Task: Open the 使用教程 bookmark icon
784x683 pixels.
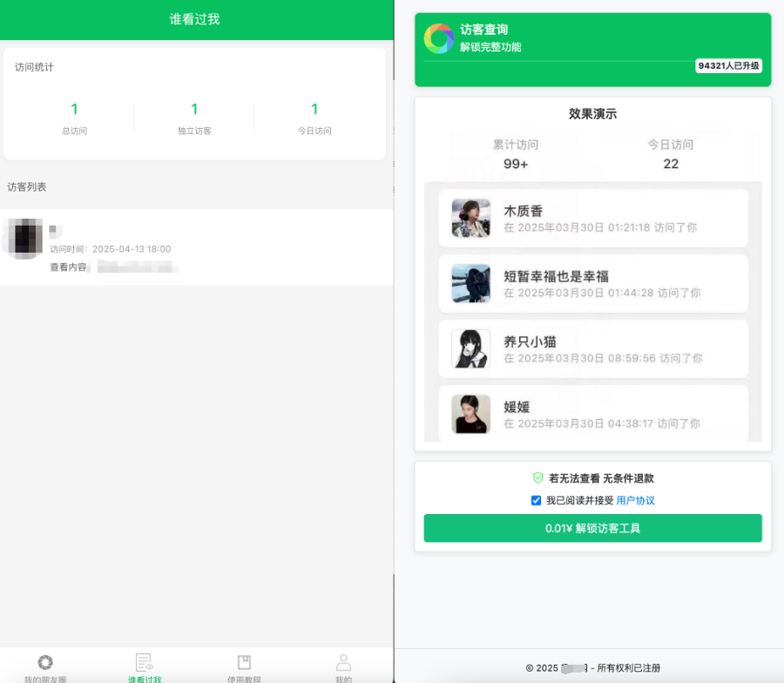Action: 244,662
